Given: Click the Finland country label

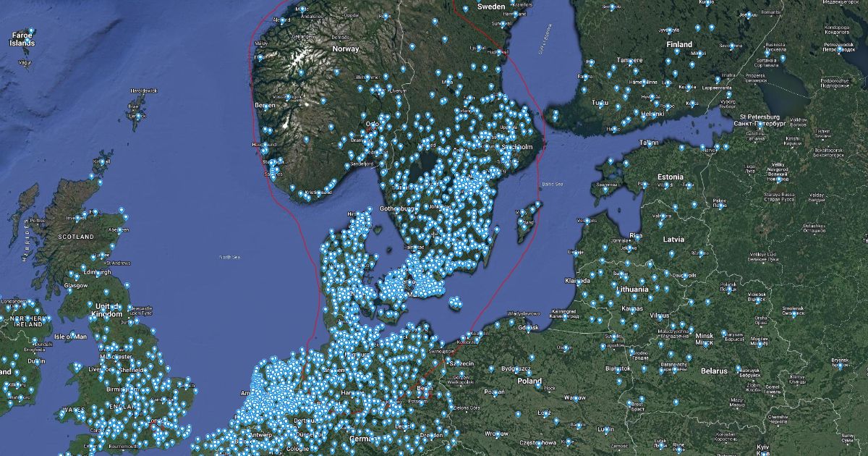Looking at the screenshot, I should 679,44.
